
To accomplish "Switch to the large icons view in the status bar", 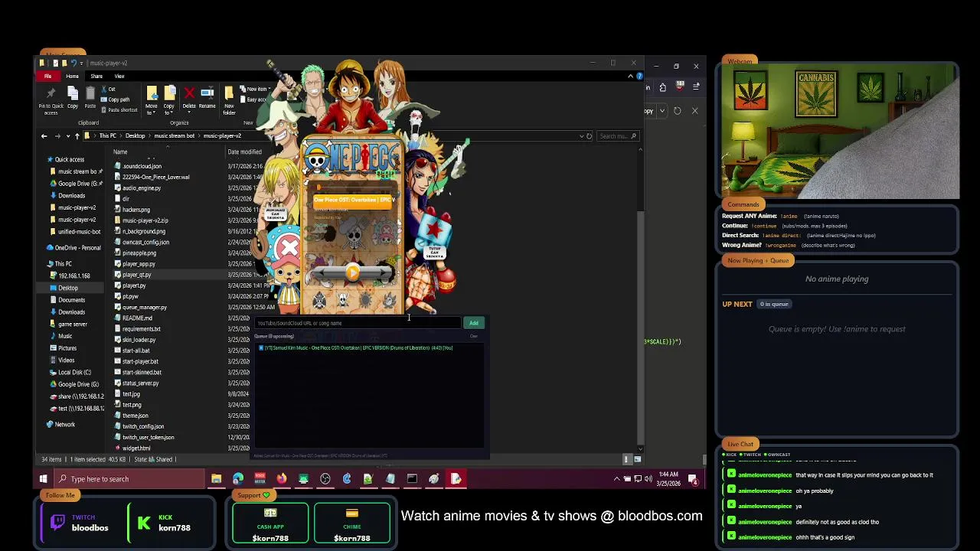I will click(637, 459).
